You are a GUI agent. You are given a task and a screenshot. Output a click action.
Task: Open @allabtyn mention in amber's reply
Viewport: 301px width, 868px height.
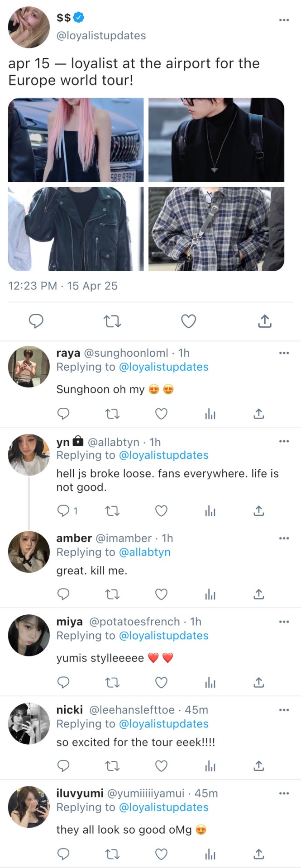click(144, 552)
